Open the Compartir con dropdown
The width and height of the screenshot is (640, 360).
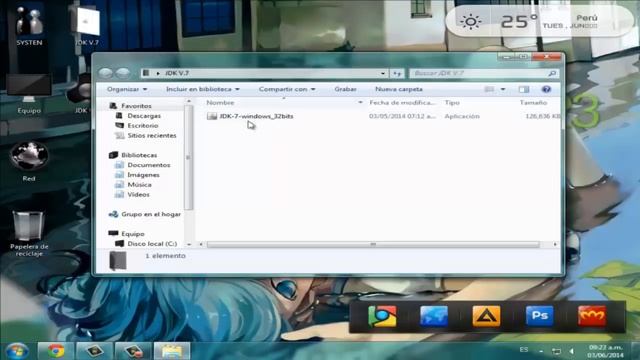[x=287, y=89]
